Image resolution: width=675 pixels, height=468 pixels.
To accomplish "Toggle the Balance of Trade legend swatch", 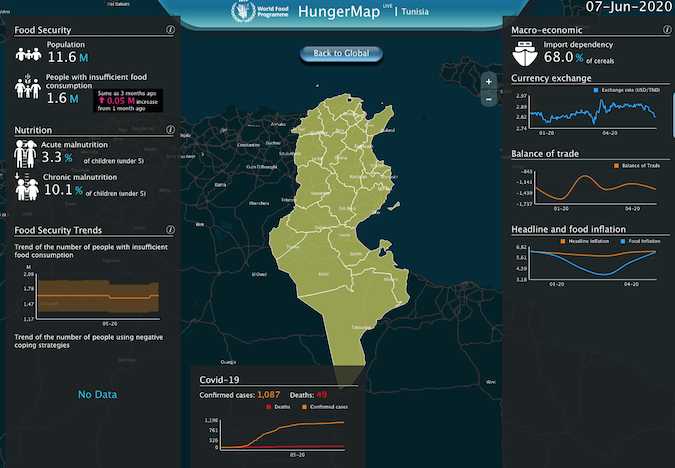I will [616, 165].
